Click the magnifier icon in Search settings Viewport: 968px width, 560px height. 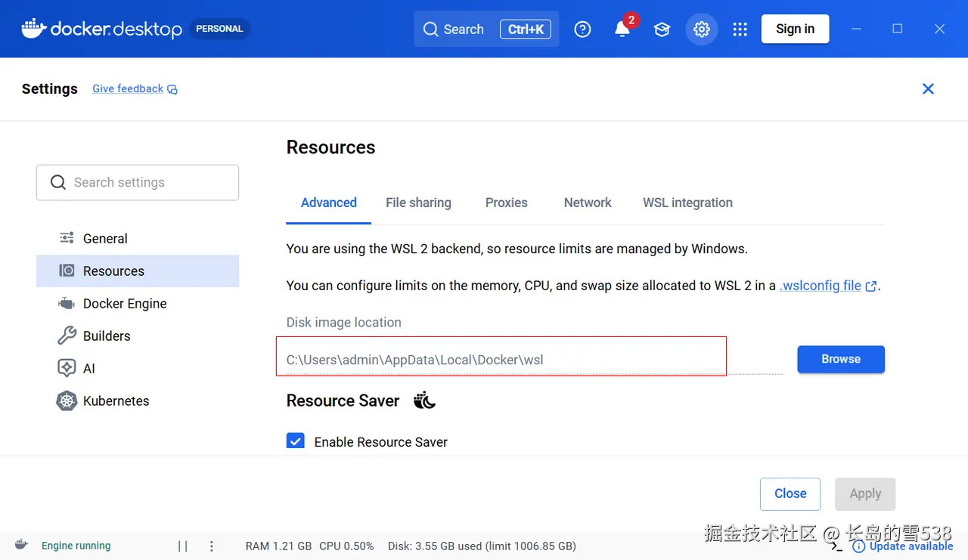coord(58,182)
